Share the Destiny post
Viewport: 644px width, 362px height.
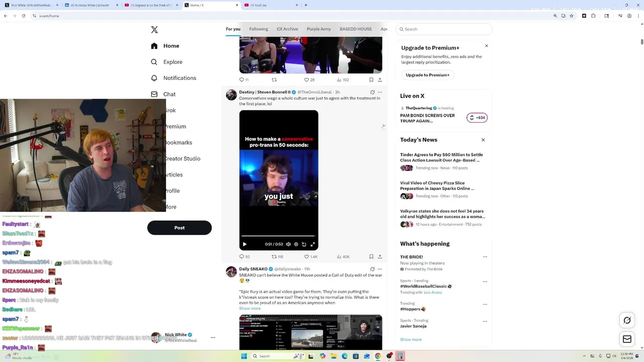(380, 257)
